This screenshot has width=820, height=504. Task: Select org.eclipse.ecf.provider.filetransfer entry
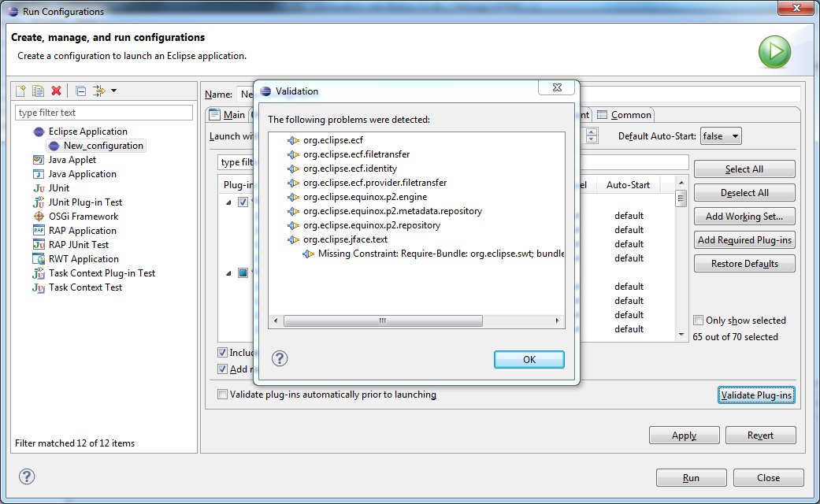375,183
